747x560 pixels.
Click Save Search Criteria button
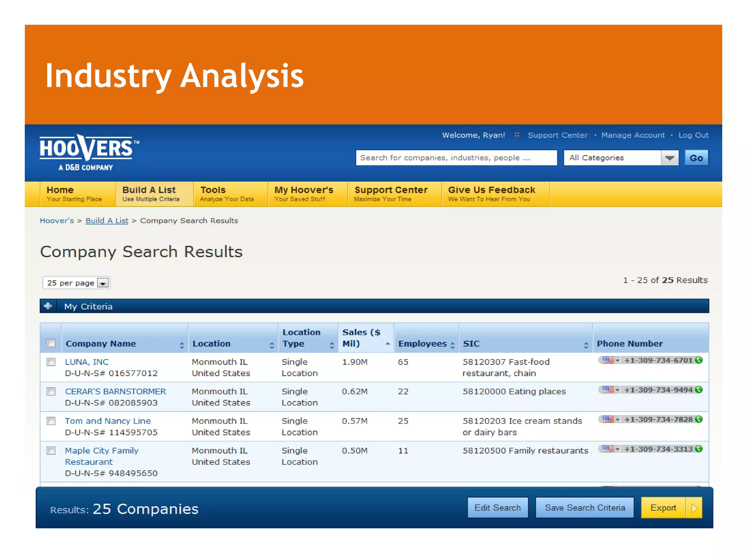(x=585, y=508)
